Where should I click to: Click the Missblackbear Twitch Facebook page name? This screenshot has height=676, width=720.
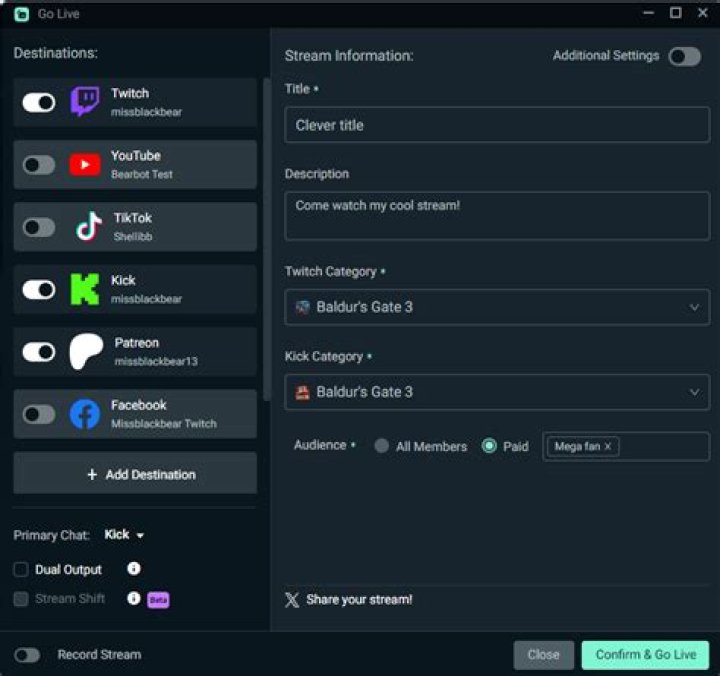coord(164,423)
